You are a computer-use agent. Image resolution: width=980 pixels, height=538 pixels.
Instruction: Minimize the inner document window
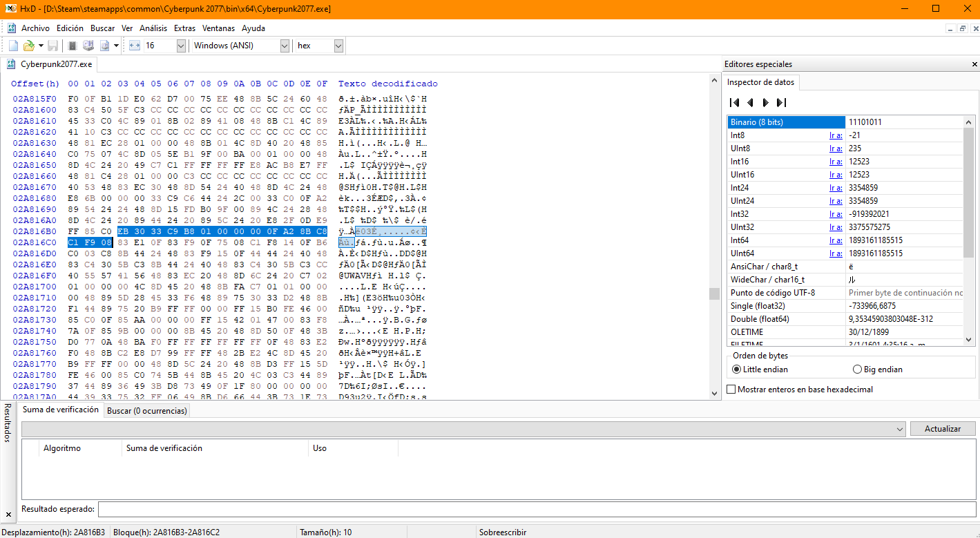951,28
